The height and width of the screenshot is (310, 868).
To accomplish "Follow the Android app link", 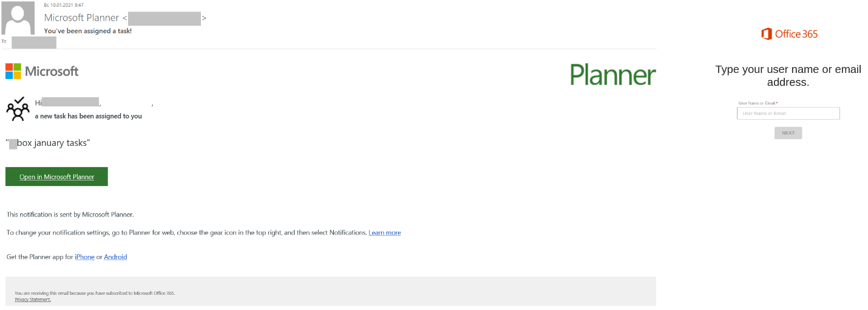I will 115,257.
